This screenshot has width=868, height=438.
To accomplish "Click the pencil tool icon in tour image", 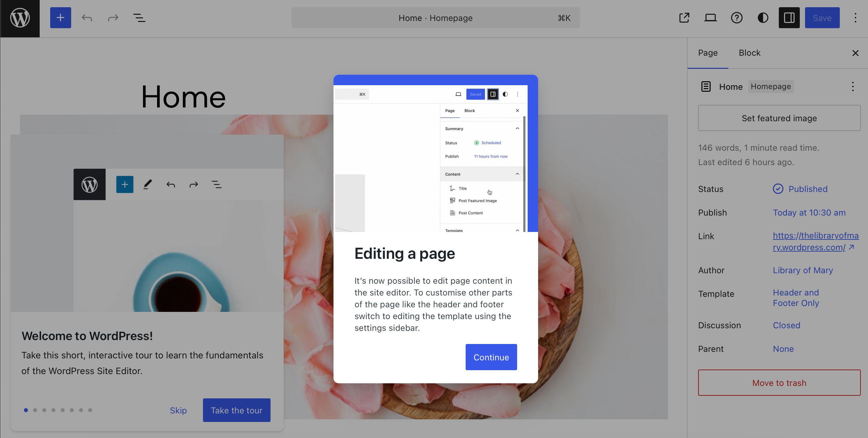I will tap(148, 184).
